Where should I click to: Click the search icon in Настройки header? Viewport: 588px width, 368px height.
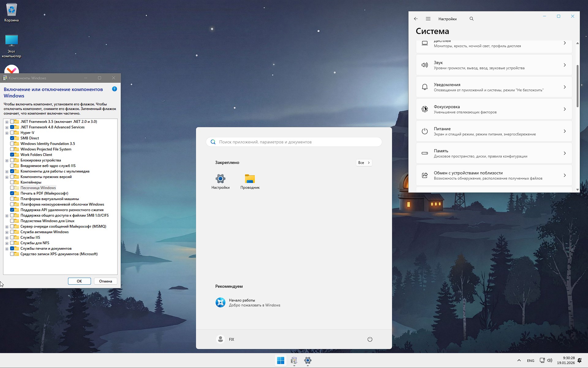point(472,19)
